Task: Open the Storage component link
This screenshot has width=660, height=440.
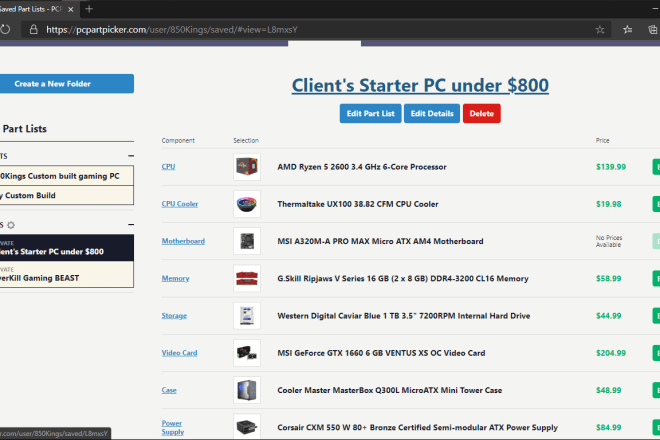Action: (x=174, y=316)
